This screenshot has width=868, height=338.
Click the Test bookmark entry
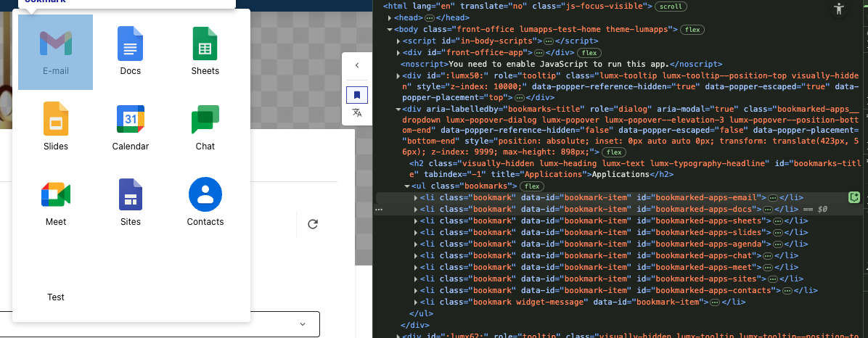pos(55,279)
